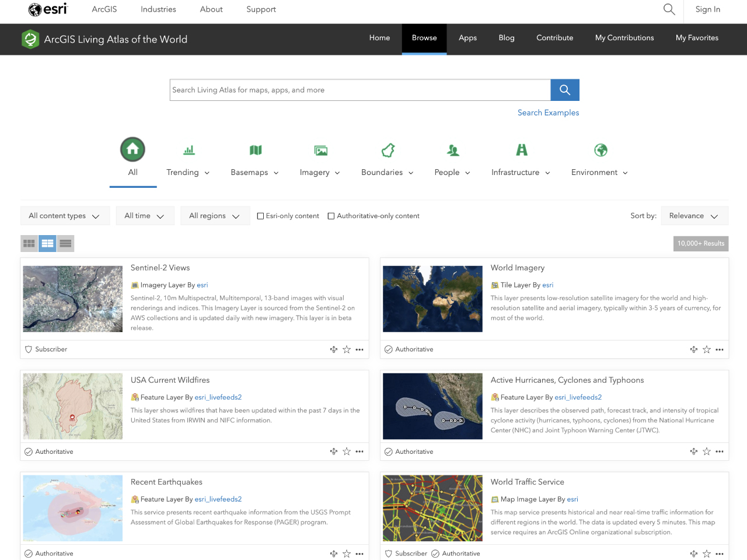Screen dimensions: 747x560
Task: Open My Favorites tab
Action: 697,38
